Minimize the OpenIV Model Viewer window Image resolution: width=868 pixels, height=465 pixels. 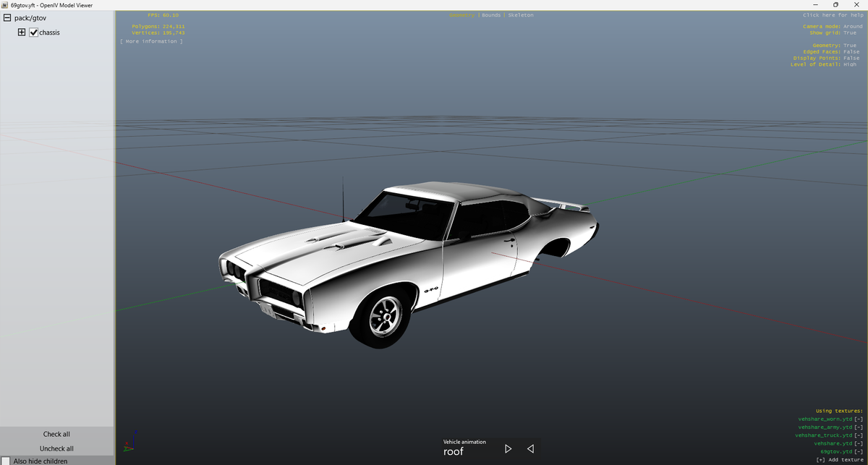coord(814,5)
